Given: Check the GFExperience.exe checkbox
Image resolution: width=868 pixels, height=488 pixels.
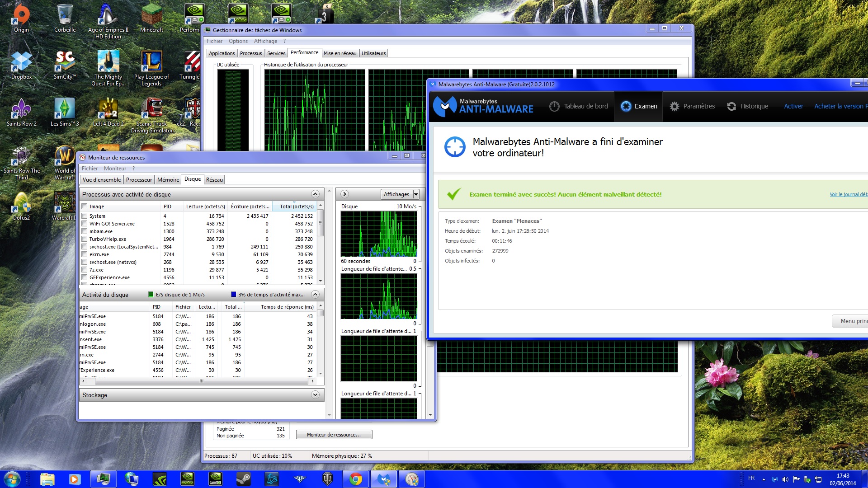Looking at the screenshot, I should coord(84,277).
